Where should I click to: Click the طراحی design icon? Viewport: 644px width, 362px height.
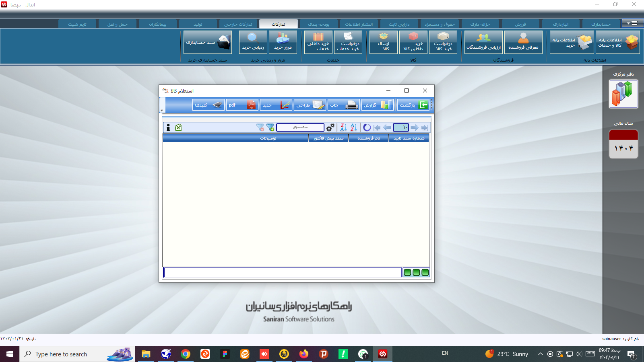(310, 105)
